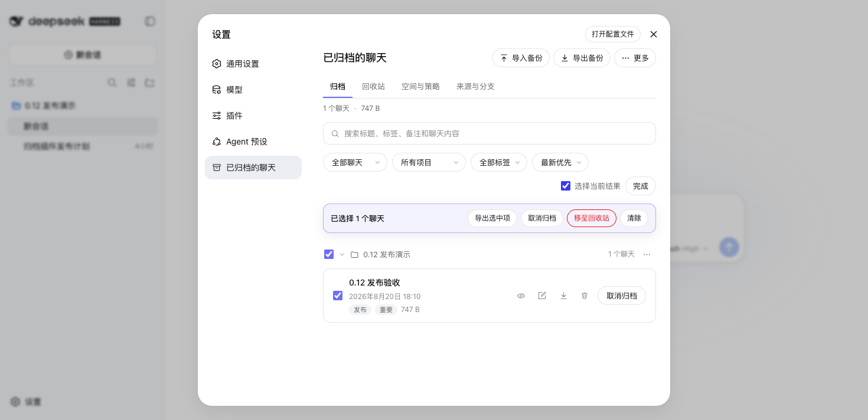The image size is (868, 420).
Task: Switch to the 空间与策略 tab
Action: (420, 87)
